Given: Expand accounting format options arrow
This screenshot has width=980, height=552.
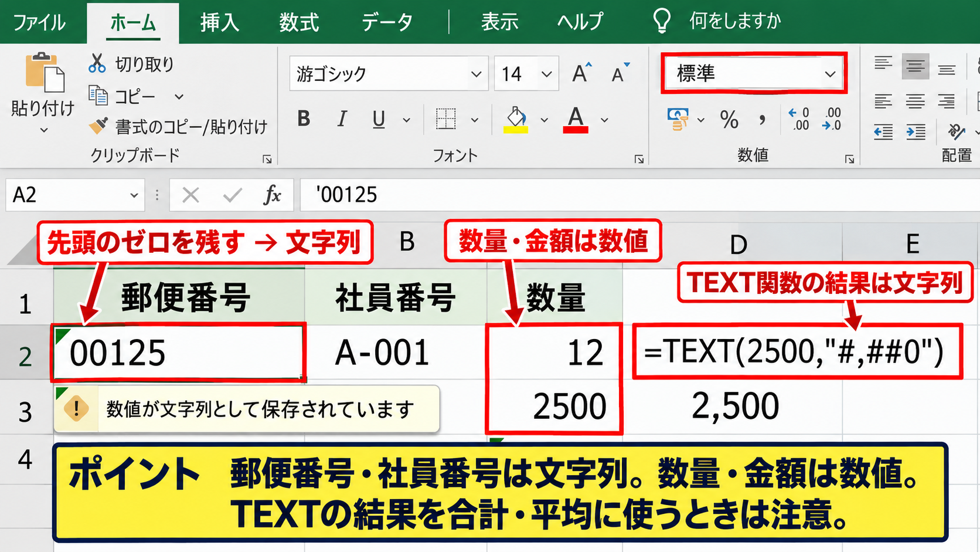Looking at the screenshot, I should click(701, 120).
